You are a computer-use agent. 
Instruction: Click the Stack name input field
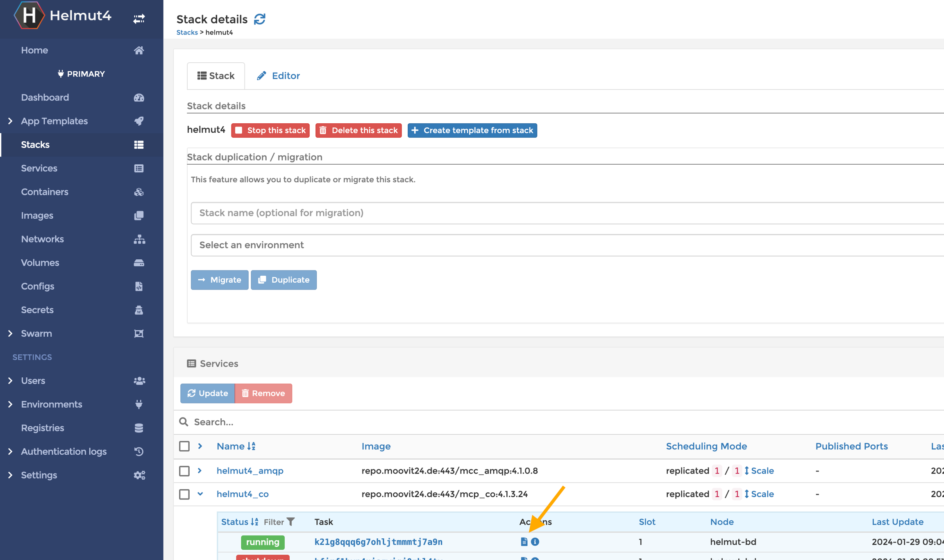click(565, 213)
